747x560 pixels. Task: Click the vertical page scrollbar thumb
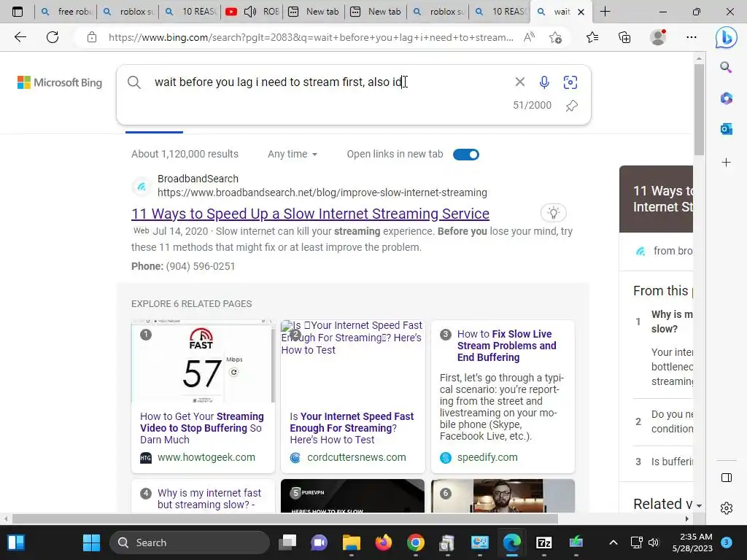pyautogui.click(x=698, y=109)
